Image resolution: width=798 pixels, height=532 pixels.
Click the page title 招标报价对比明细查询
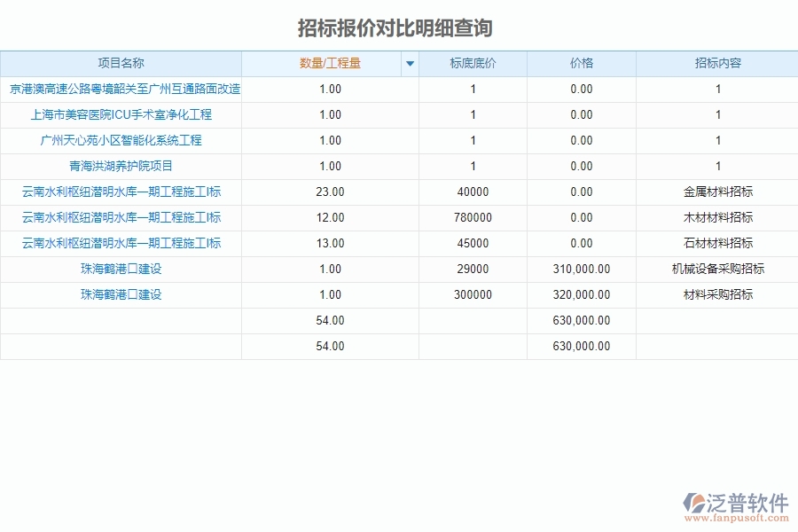point(398,28)
